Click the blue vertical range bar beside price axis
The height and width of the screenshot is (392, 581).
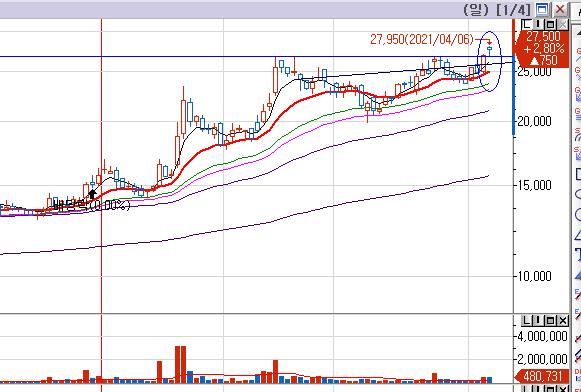point(514,95)
